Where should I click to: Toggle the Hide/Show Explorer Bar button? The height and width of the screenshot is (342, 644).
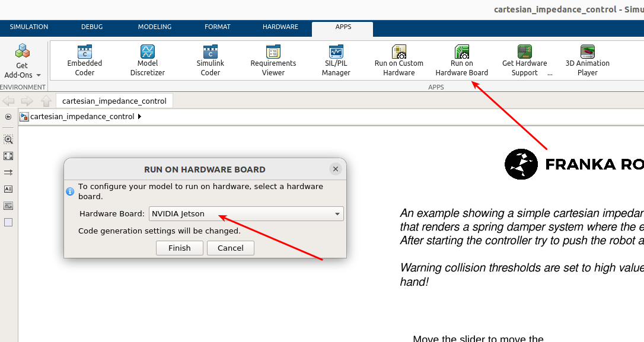pos(8,117)
